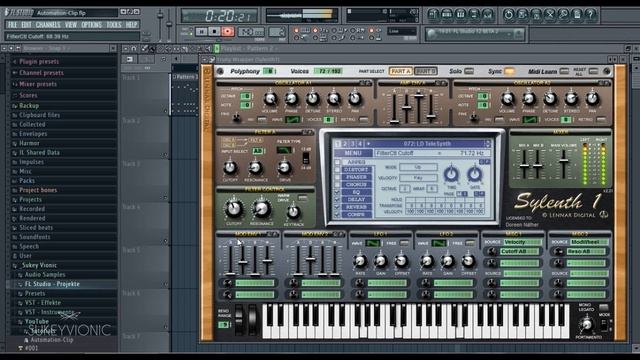
Task: Click the FL Studio logo icon
Action: coord(18,13)
